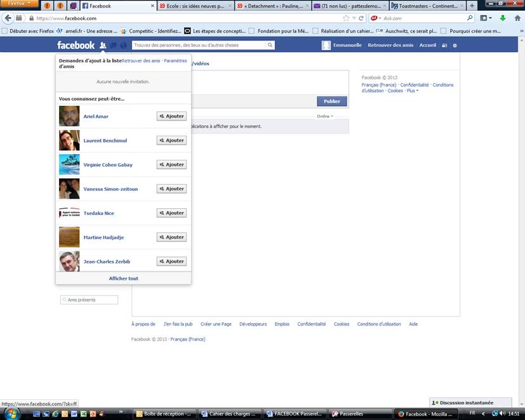The image size is (525, 420).
Task: Open Débuter avec Firefox bookmark
Action: coord(28,31)
